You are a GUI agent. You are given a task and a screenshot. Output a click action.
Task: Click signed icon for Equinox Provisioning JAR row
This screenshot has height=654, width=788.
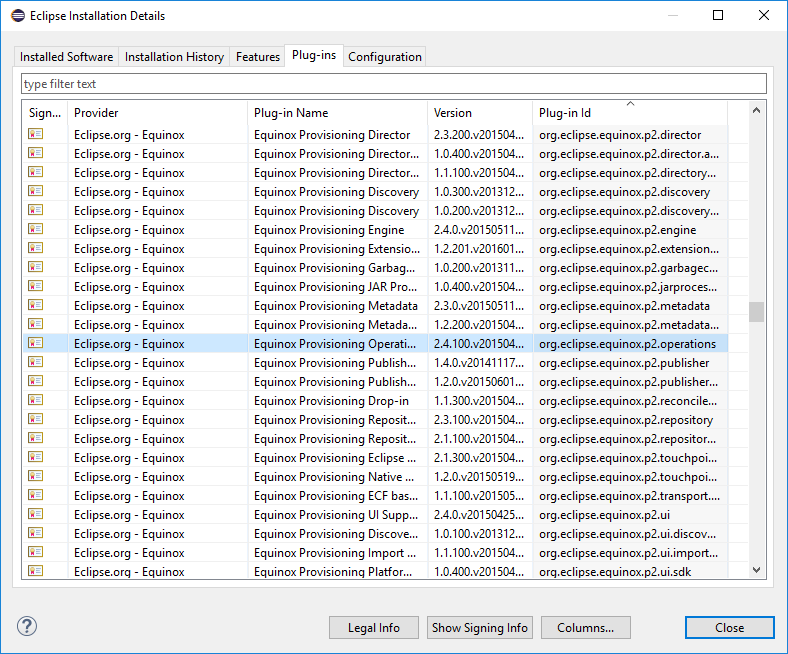point(36,286)
